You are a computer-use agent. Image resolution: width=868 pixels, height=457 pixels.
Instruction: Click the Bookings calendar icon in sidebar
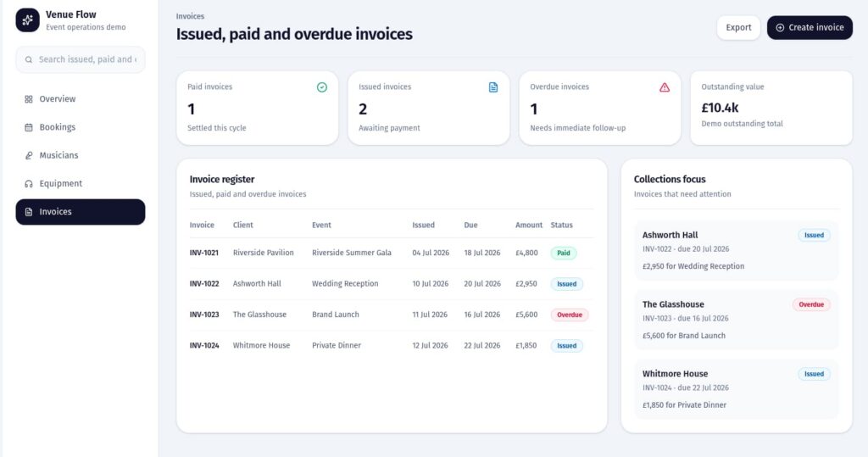click(29, 127)
